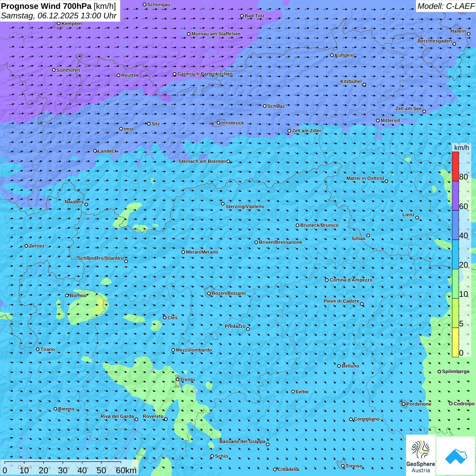Click the 'Rovereto' label
The width and height of the screenshot is (476, 476).
tap(153, 416)
